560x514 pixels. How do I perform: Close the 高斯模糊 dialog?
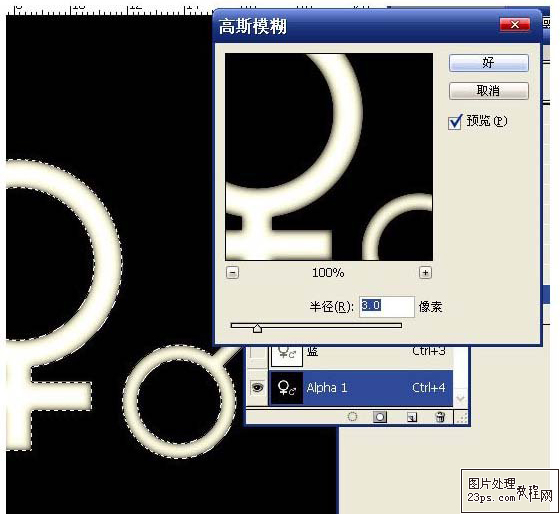coord(515,25)
